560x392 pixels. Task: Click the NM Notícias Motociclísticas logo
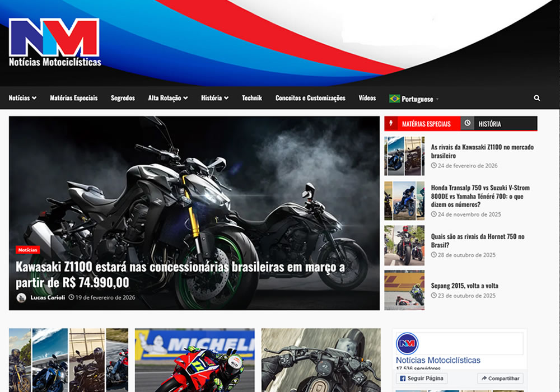click(x=54, y=42)
